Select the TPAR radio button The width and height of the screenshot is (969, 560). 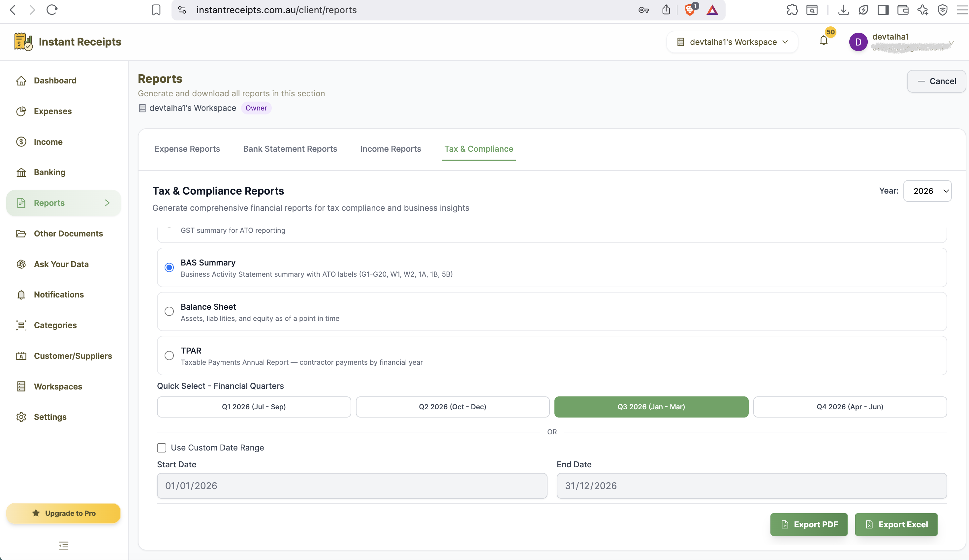169,356
